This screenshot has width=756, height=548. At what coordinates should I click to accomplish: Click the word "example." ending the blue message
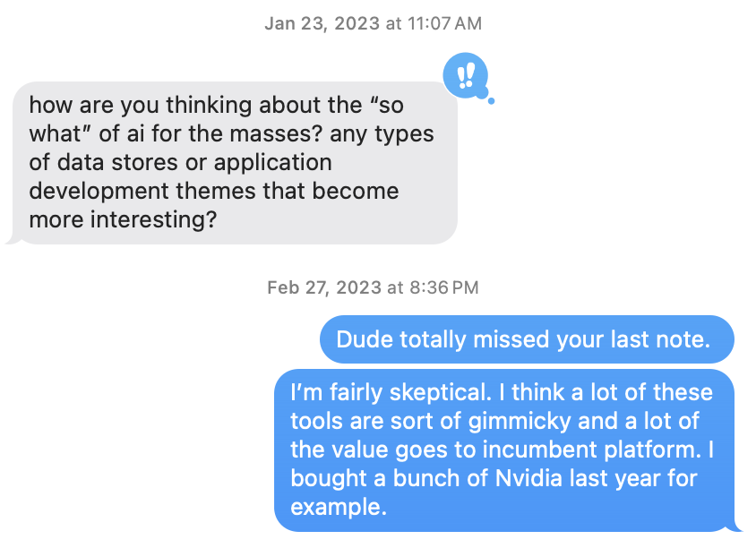point(339,507)
